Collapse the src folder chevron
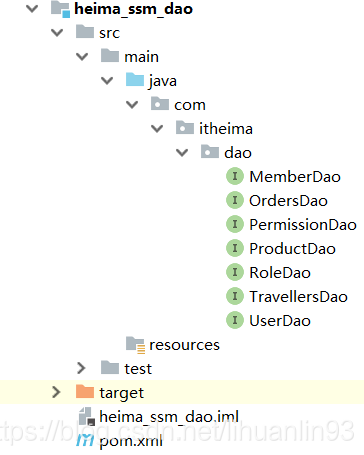Viewport: 364px width, 455px height. (57, 33)
